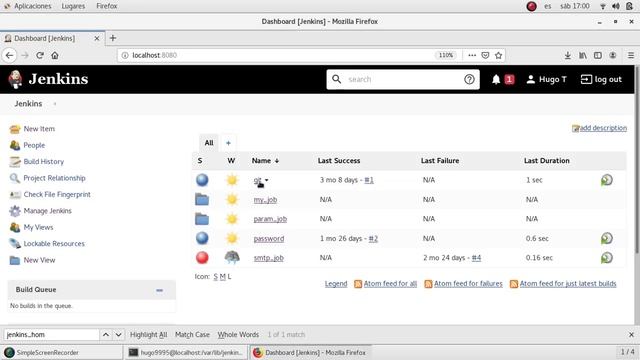640x360 pixels.
Task: Open the git job dropdown arrow
Action: tap(267, 180)
